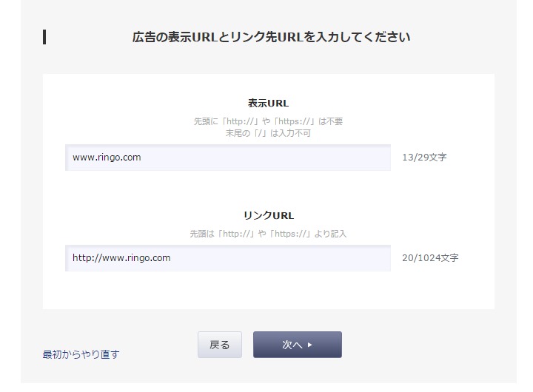Click the hint 先頭に「http://」や「https://」は不要
The height and width of the screenshot is (392, 533).
[x=268, y=121]
